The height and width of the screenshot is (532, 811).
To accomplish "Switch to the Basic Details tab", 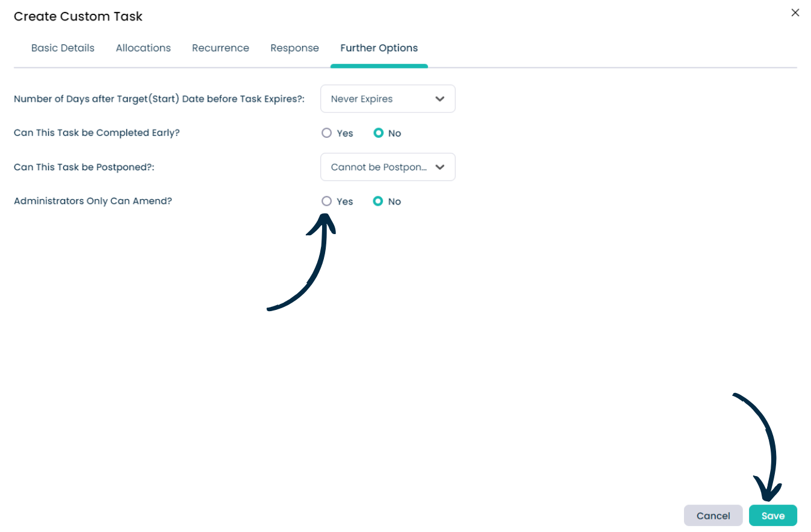I will [63, 48].
